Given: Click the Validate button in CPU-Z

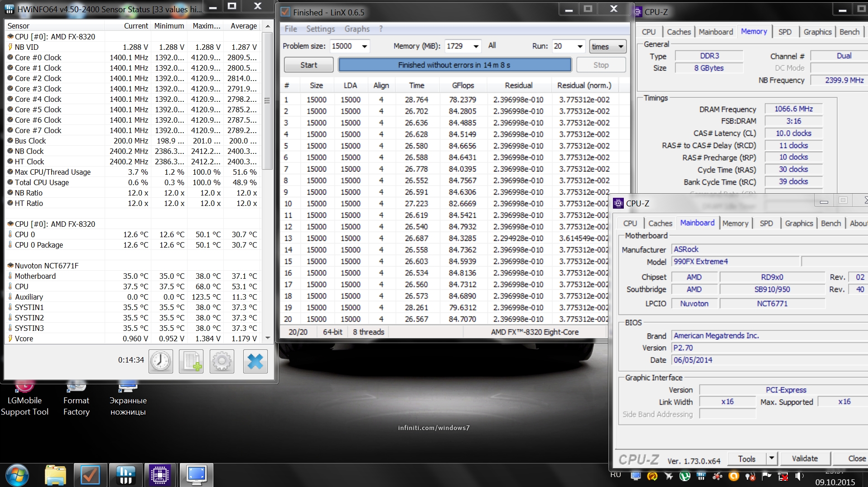Looking at the screenshot, I should pos(805,458).
